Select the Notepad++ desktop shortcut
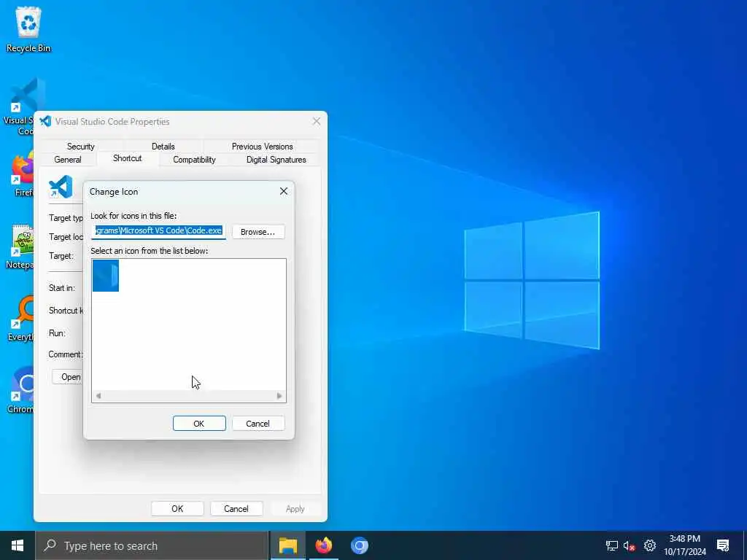The image size is (747, 560). tap(20, 246)
